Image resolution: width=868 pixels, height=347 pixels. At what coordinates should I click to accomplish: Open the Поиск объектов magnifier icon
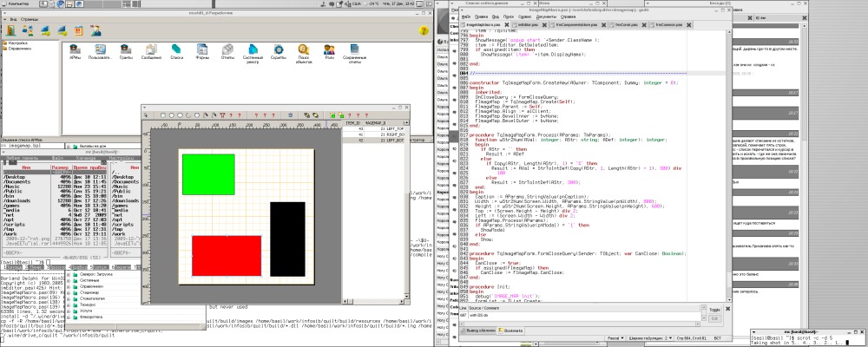coord(303,54)
